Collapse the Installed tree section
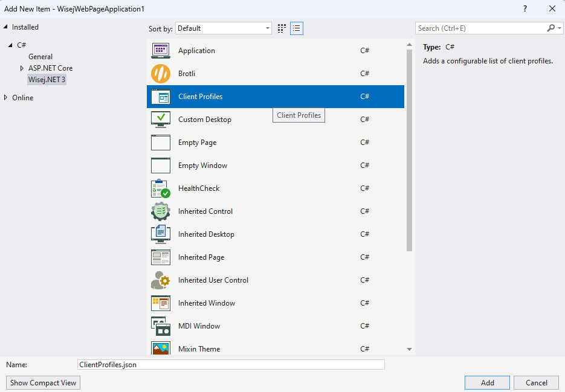 click(x=5, y=27)
